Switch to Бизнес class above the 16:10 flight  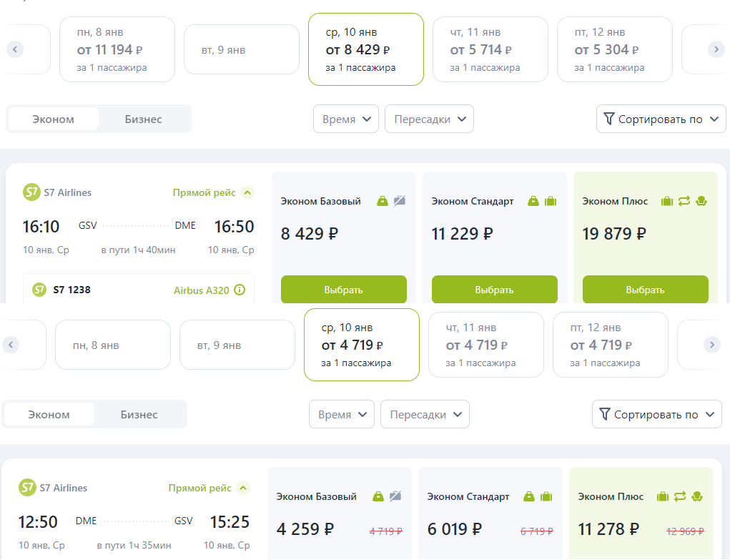[143, 119]
